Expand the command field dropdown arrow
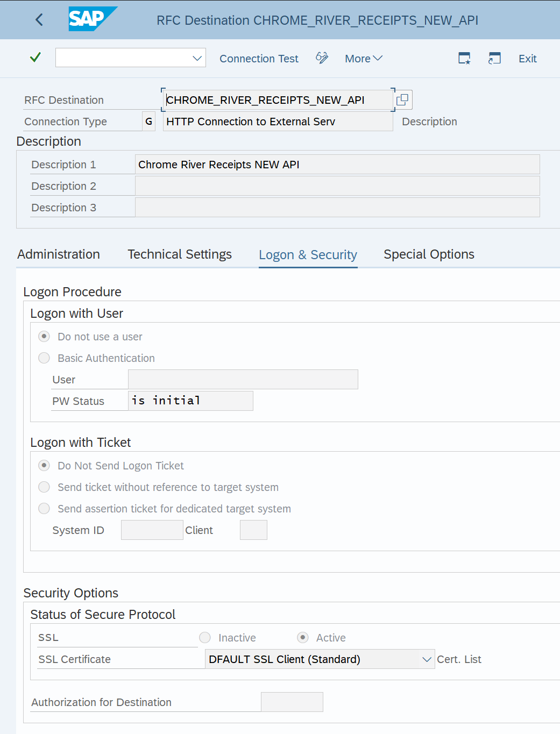This screenshot has width=560, height=734. pyautogui.click(x=197, y=57)
